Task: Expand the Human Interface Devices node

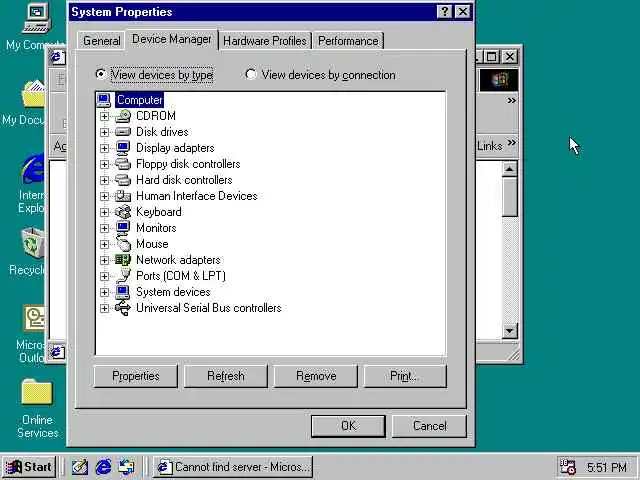Action: pyautogui.click(x=104, y=196)
